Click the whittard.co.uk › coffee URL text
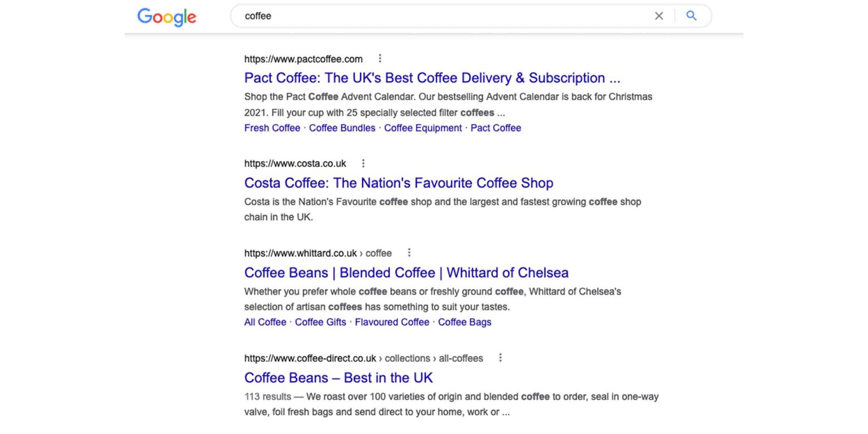The height and width of the screenshot is (434, 868). click(x=318, y=253)
